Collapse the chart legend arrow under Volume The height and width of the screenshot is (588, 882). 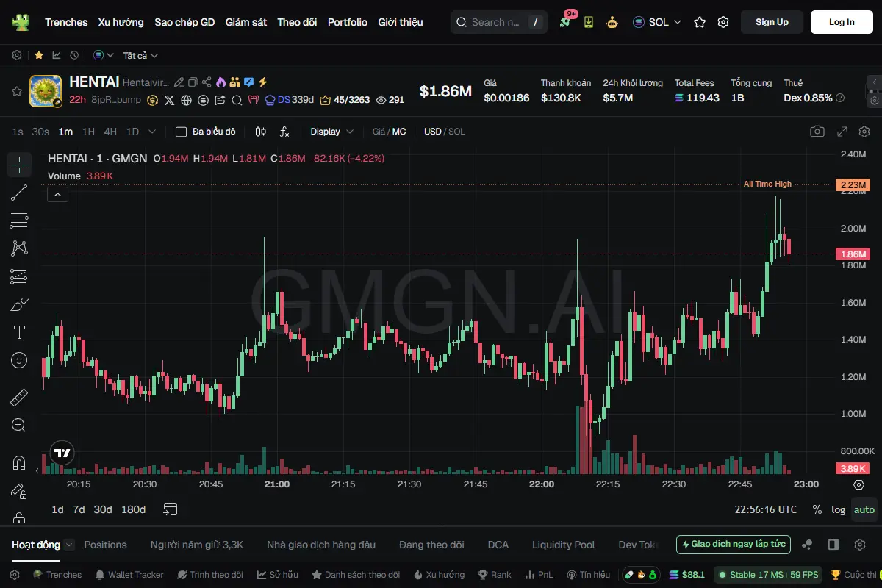[x=57, y=194]
